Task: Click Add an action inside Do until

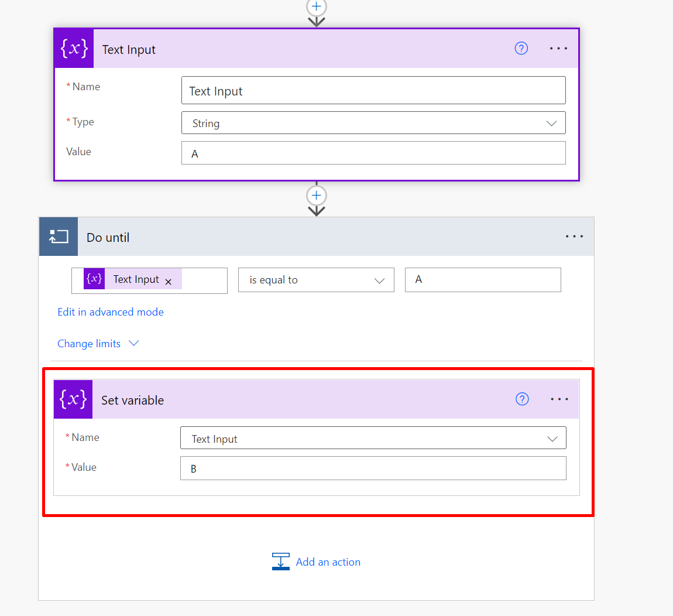Action: (x=317, y=562)
